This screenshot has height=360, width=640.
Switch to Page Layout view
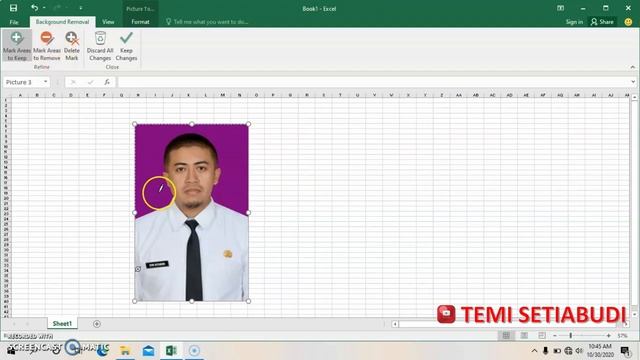pyautogui.click(x=524, y=336)
